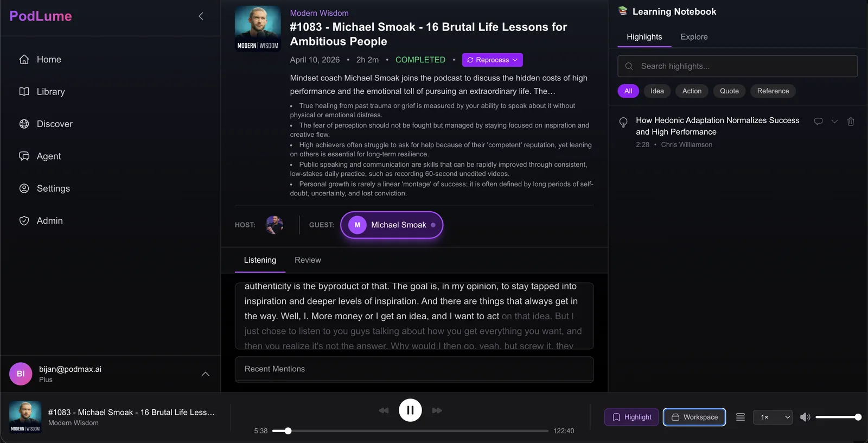Click the host avatar next to HOST label
Screen dimensions: 868x443
pyautogui.click(x=275, y=225)
